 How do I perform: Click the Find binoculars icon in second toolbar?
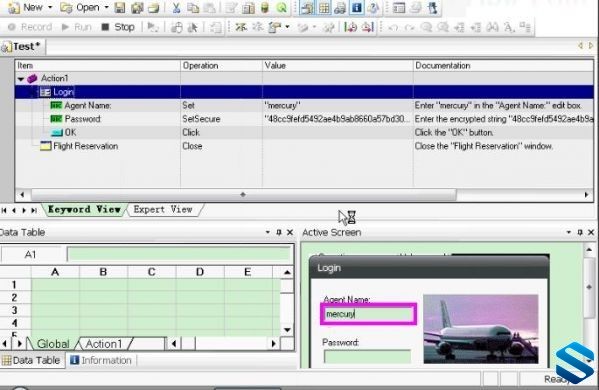[x=493, y=28]
